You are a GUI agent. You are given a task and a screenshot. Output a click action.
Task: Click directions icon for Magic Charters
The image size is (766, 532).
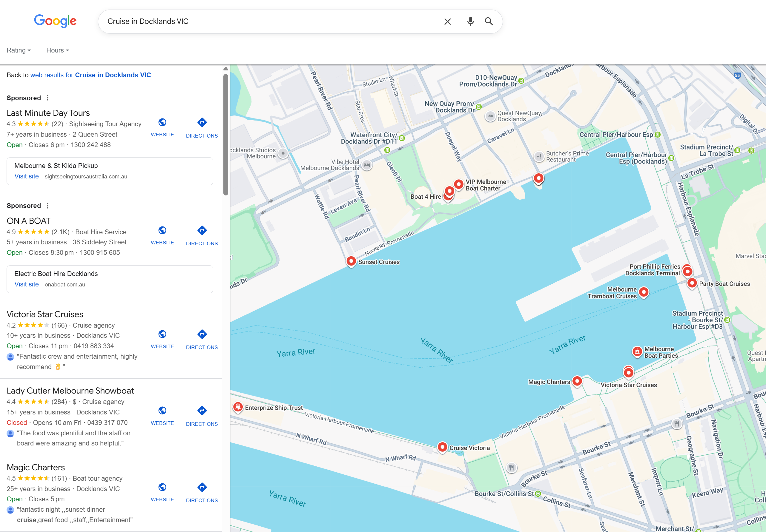[x=202, y=487]
